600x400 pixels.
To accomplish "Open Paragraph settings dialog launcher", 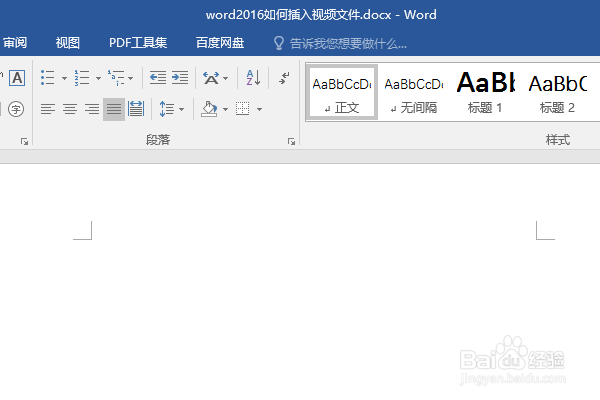I will tap(292, 142).
